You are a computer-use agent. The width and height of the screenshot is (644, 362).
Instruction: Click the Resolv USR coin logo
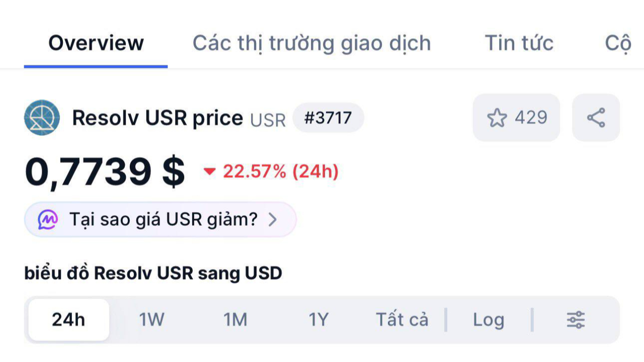click(42, 118)
